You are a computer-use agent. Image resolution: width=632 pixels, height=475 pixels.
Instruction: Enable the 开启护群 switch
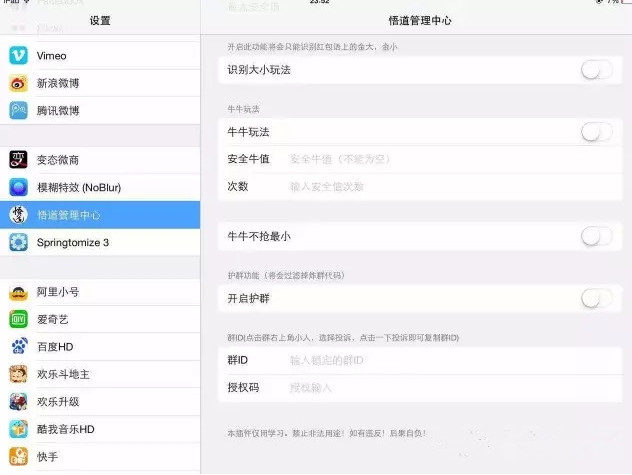click(597, 298)
